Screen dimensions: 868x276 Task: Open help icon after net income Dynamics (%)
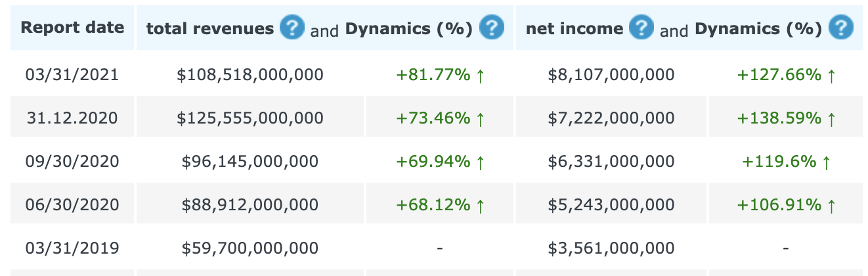pyautogui.click(x=841, y=28)
